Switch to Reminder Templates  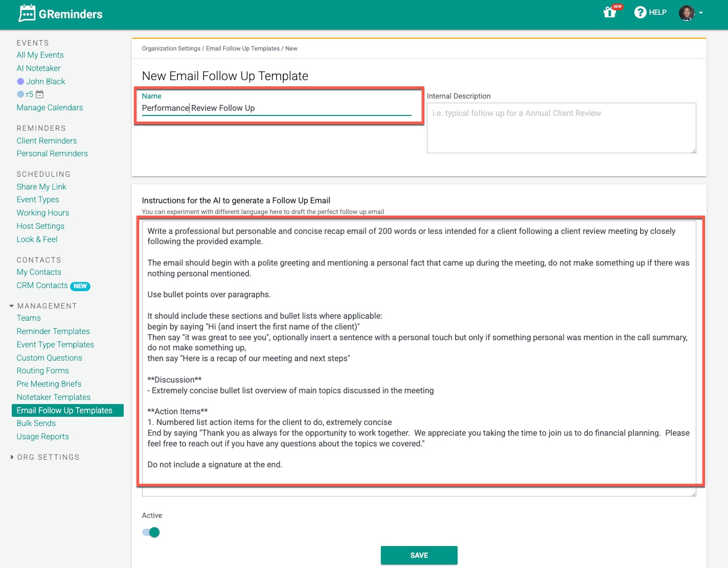coord(53,331)
